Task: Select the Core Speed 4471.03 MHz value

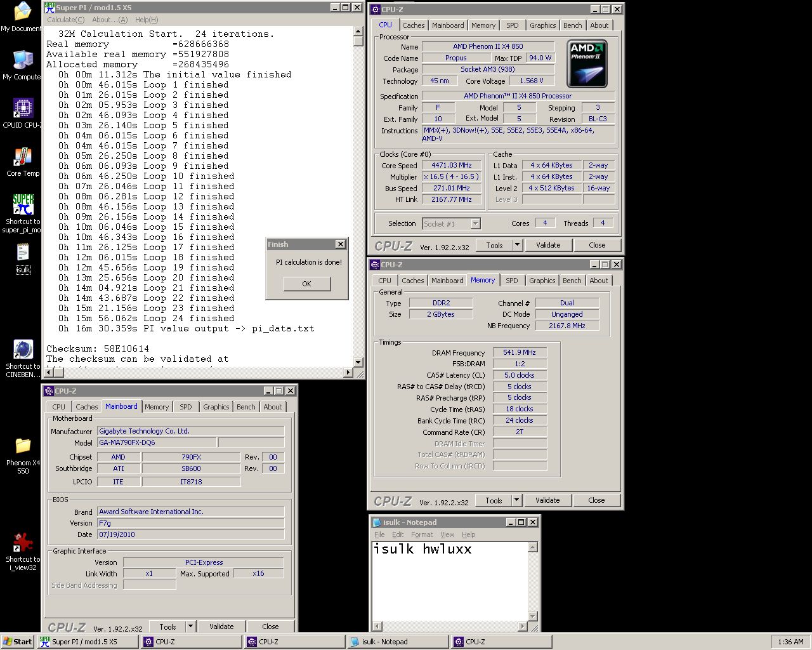Action: click(x=452, y=165)
